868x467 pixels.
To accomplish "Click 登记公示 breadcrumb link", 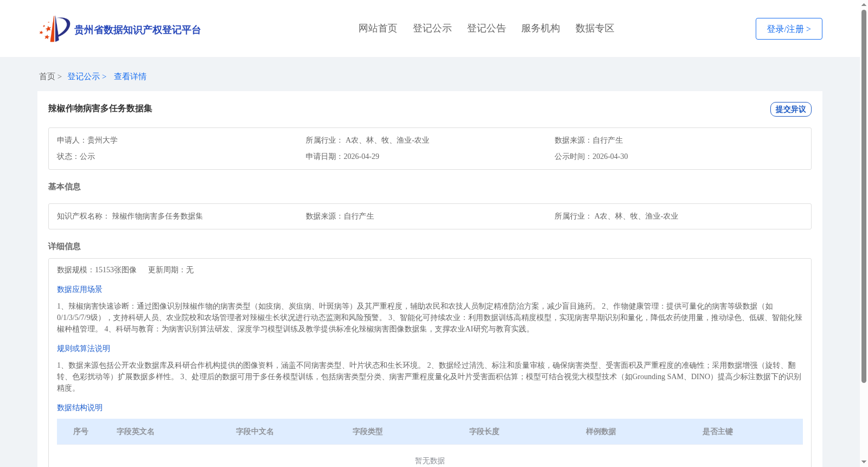I will pyautogui.click(x=84, y=76).
